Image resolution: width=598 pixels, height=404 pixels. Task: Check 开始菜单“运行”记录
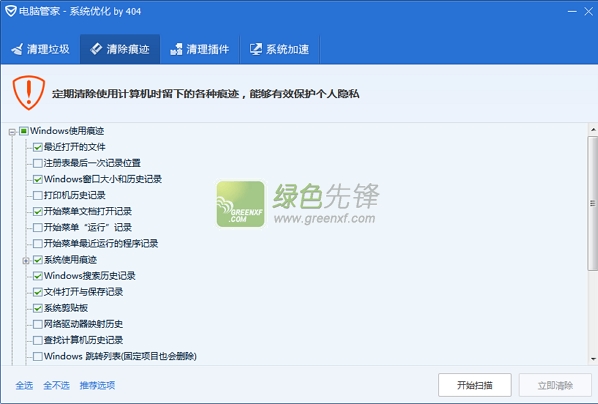tap(37, 228)
